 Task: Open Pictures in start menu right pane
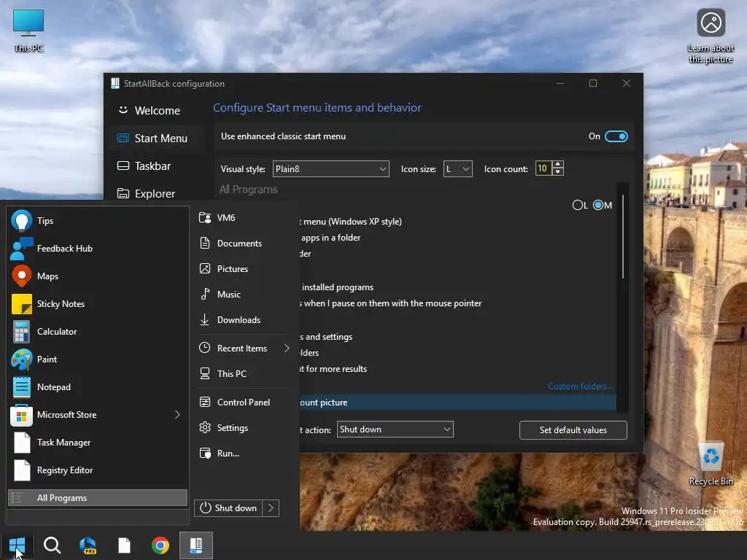tap(243, 268)
